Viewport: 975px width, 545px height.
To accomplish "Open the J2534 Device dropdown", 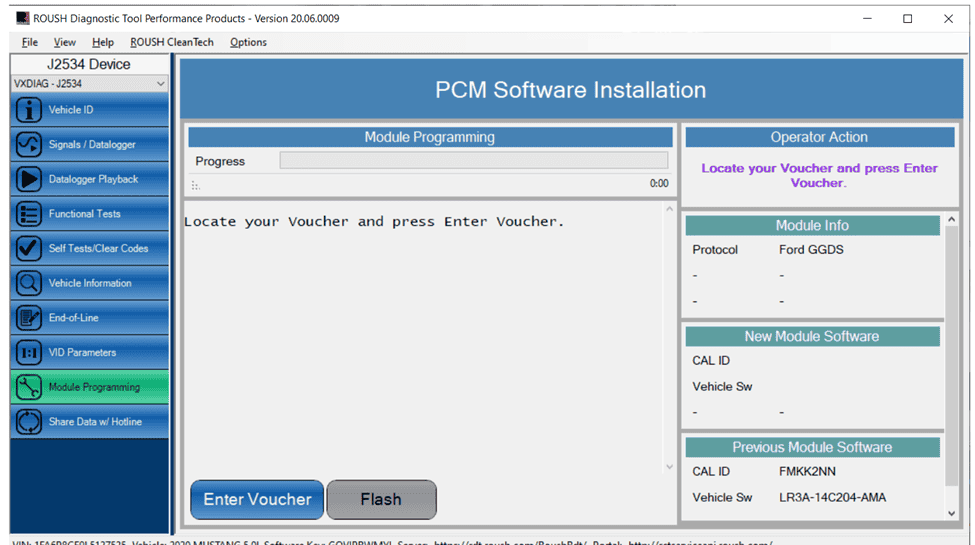I will coord(90,83).
